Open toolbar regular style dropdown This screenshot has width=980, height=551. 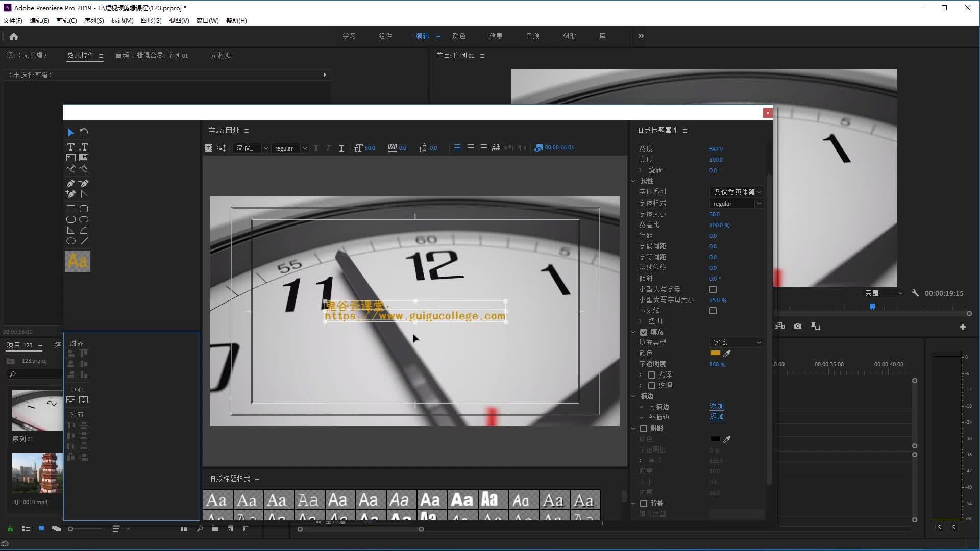tap(290, 148)
